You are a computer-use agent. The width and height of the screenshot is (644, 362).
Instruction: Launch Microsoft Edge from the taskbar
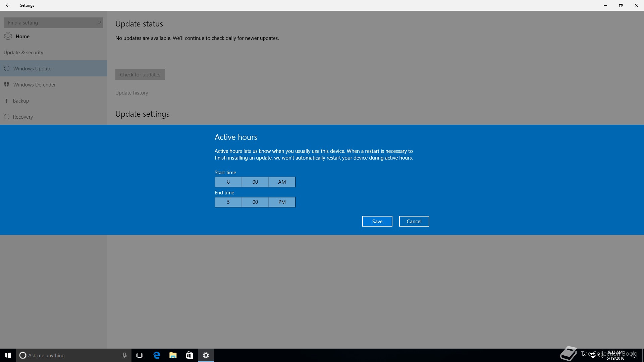tap(157, 355)
